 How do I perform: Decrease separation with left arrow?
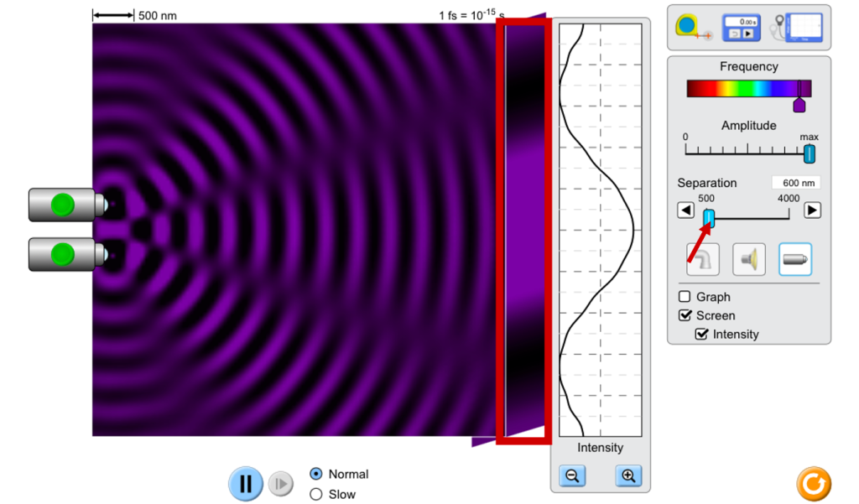(x=685, y=210)
